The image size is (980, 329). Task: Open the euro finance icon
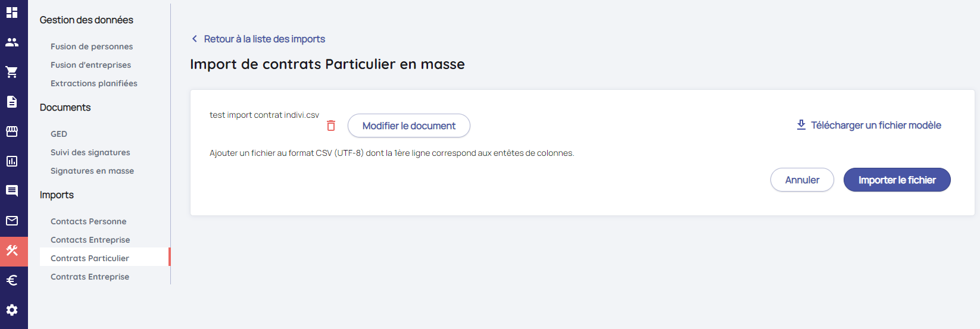pyautogui.click(x=12, y=280)
